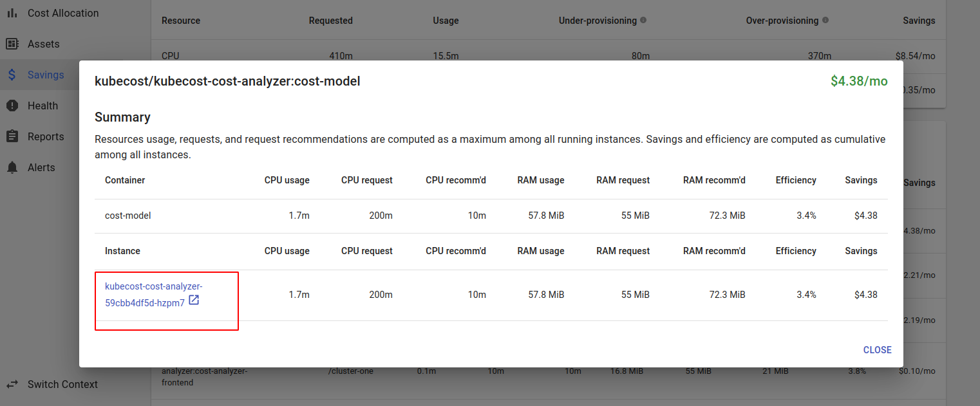Click the RAM recomm'd header in the Instance table
The height and width of the screenshot is (406, 980).
click(x=714, y=251)
